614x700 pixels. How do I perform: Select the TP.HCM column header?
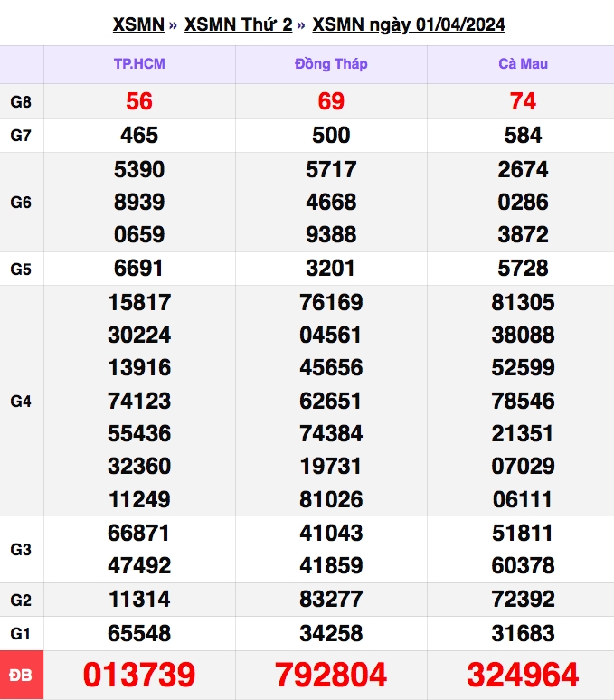click(139, 64)
